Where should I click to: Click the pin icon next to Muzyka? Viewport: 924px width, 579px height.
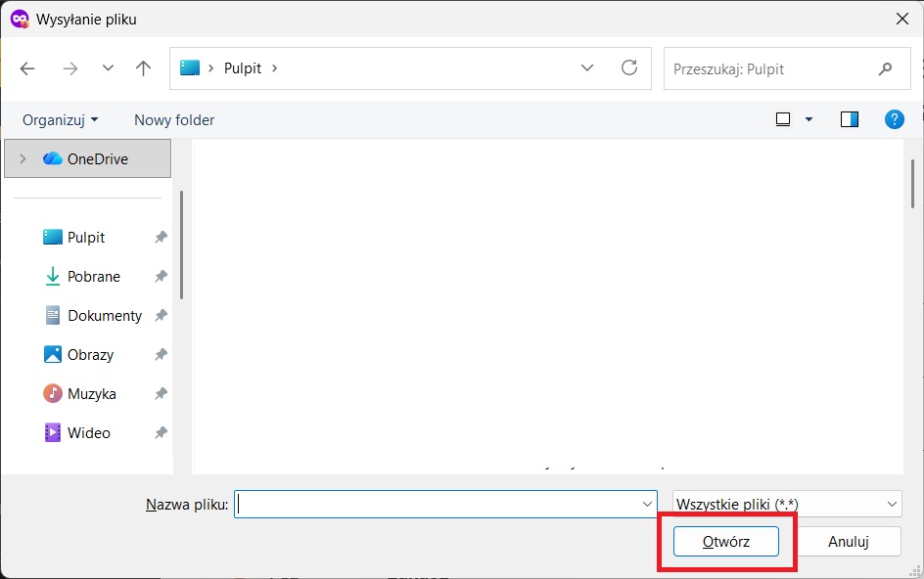point(161,393)
